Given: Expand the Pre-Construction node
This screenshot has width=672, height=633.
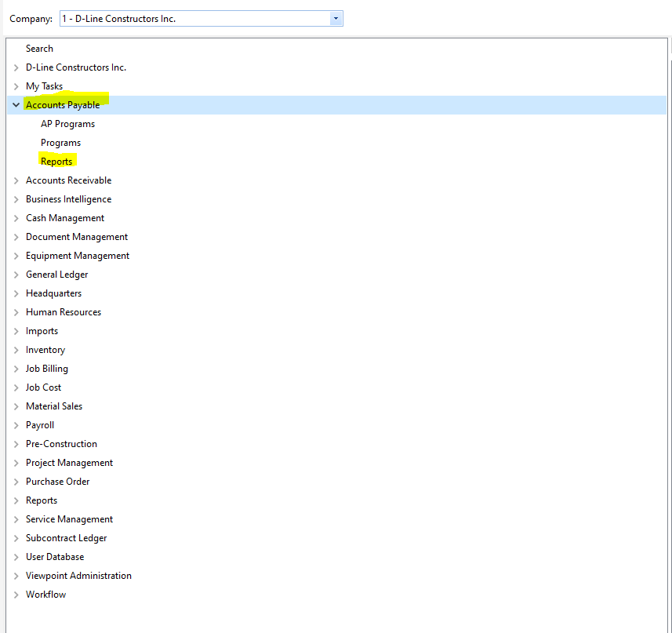Looking at the screenshot, I should tap(16, 445).
